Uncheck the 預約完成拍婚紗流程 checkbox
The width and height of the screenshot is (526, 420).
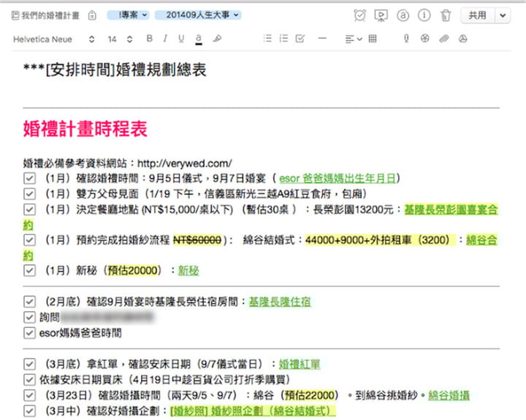click(29, 240)
